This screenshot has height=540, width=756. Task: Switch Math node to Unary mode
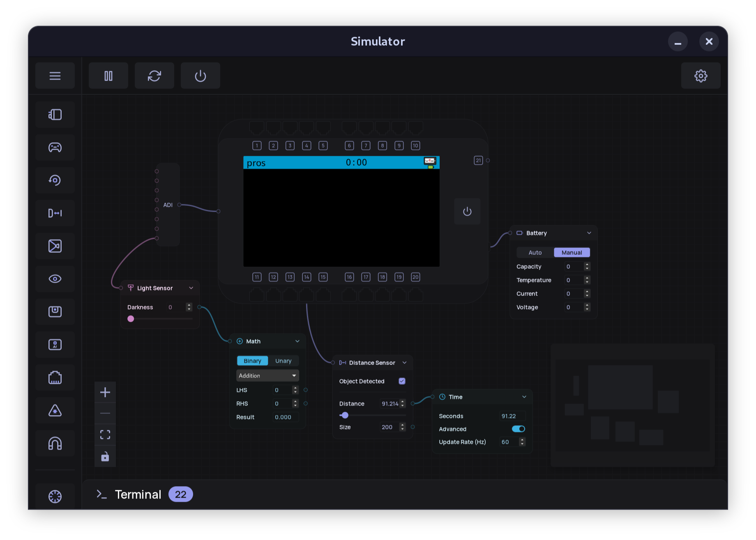tap(283, 360)
